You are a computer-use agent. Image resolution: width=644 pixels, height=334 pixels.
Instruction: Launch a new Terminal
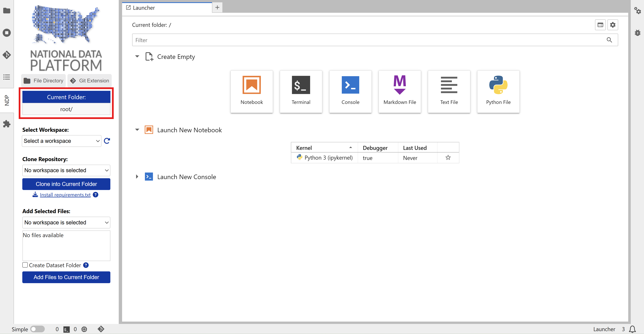[x=301, y=91]
